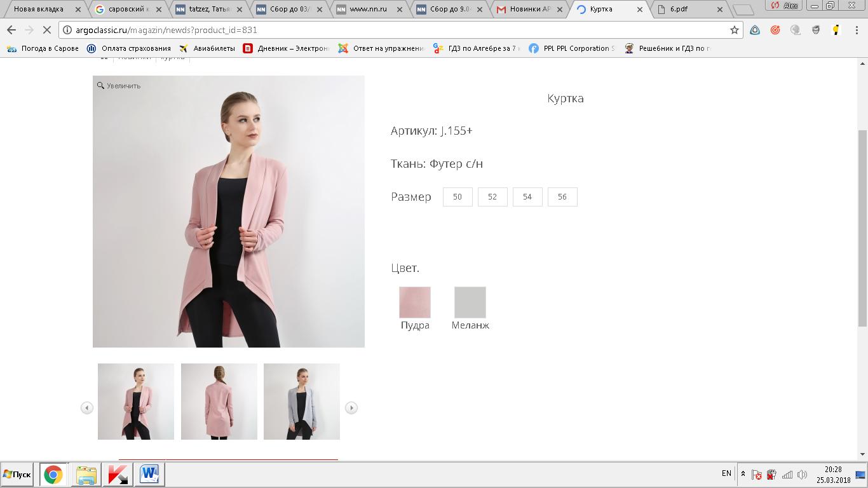
Task: Open the front-view pink jacket thumbnail
Action: point(136,402)
